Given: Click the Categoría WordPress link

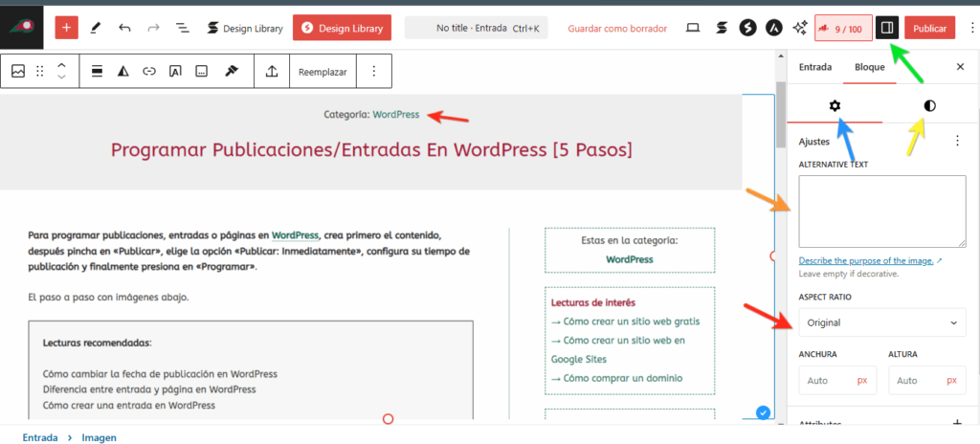Looking at the screenshot, I should pyautogui.click(x=396, y=115).
